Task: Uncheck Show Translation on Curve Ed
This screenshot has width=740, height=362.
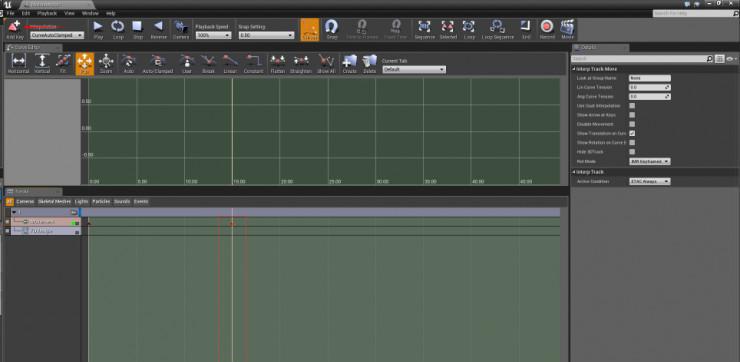Action: pyautogui.click(x=632, y=133)
